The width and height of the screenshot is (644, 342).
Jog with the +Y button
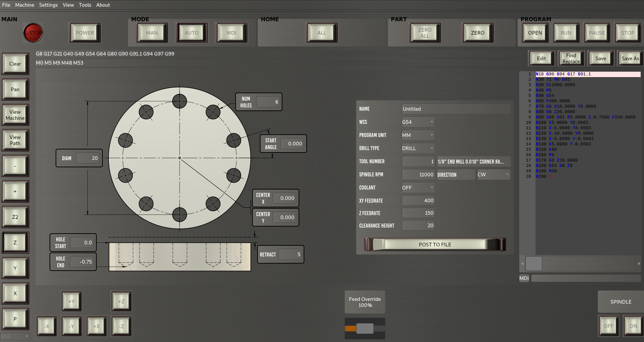(x=71, y=301)
